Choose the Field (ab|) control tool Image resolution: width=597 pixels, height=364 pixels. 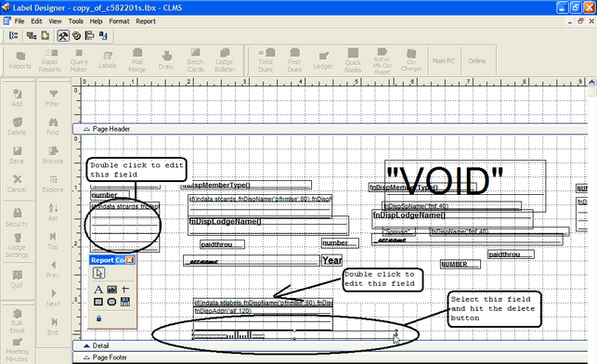tap(111, 290)
